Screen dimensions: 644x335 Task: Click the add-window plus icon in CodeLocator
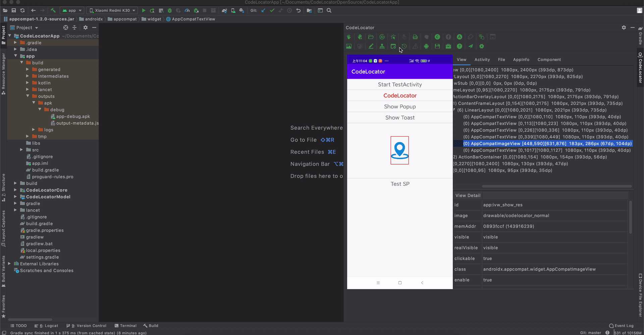(393, 47)
